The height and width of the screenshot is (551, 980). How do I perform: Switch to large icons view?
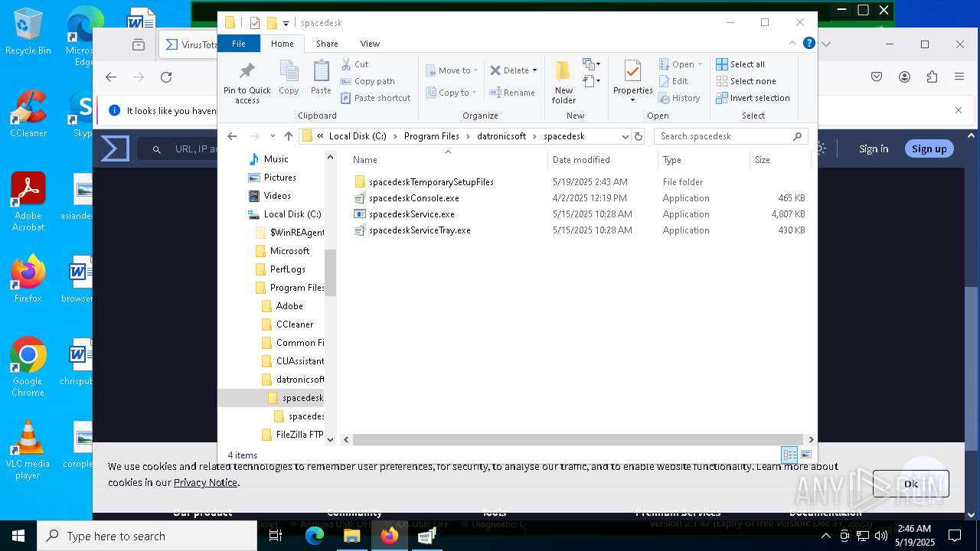pos(805,455)
